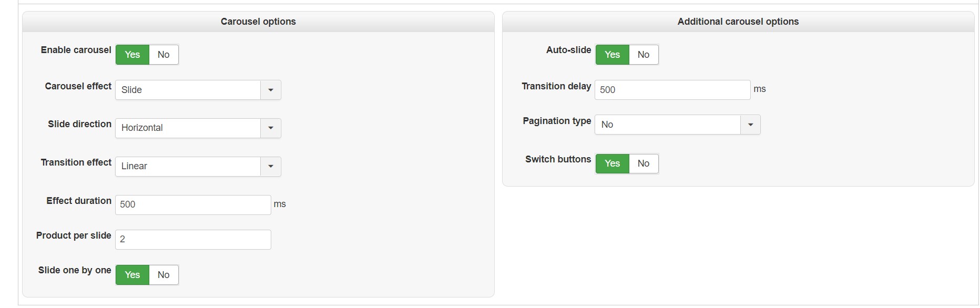Enable Auto-slide with the Yes button
Viewport: 980px width, 308px height.
coord(612,55)
